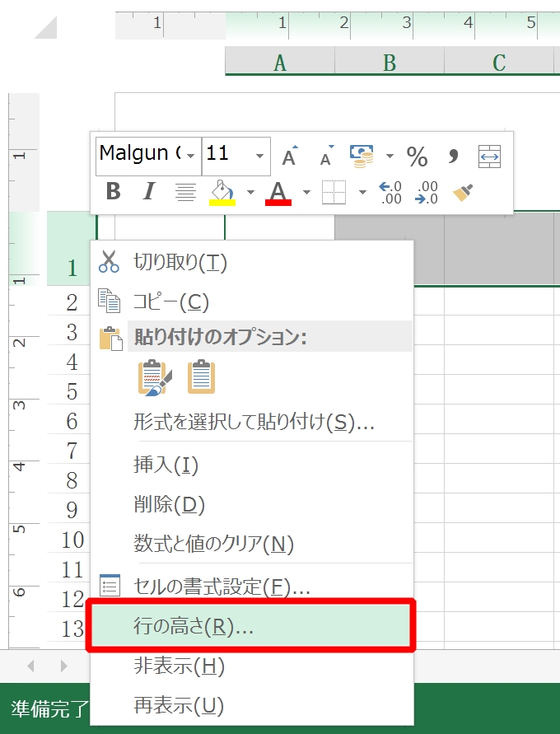Apply percent style format
The width and height of the screenshot is (560, 734).
point(418,156)
